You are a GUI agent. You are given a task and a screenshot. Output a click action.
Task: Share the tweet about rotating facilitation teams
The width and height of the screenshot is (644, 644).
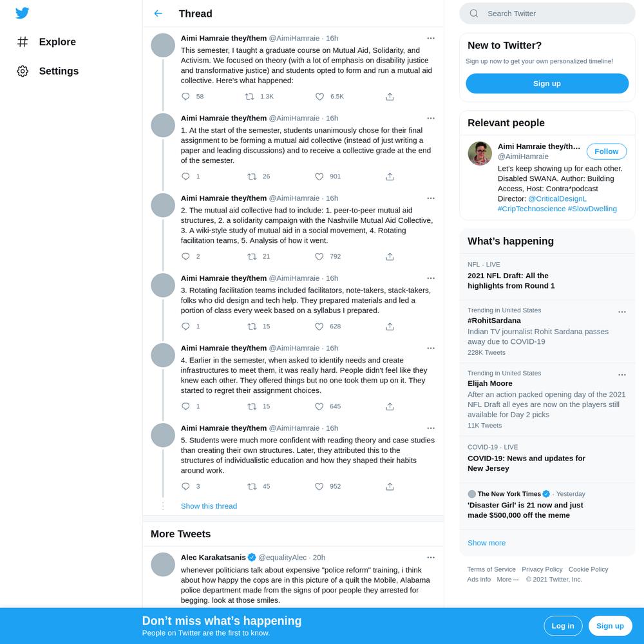click(390, 327)
